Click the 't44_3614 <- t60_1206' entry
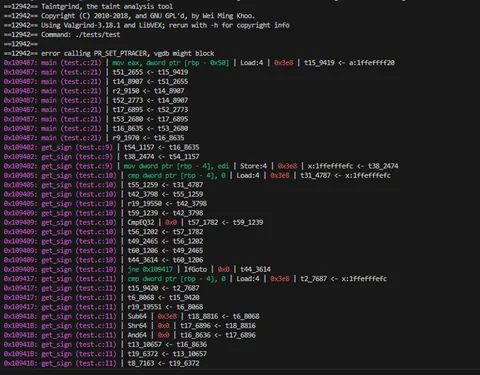 tap(165, 260)
